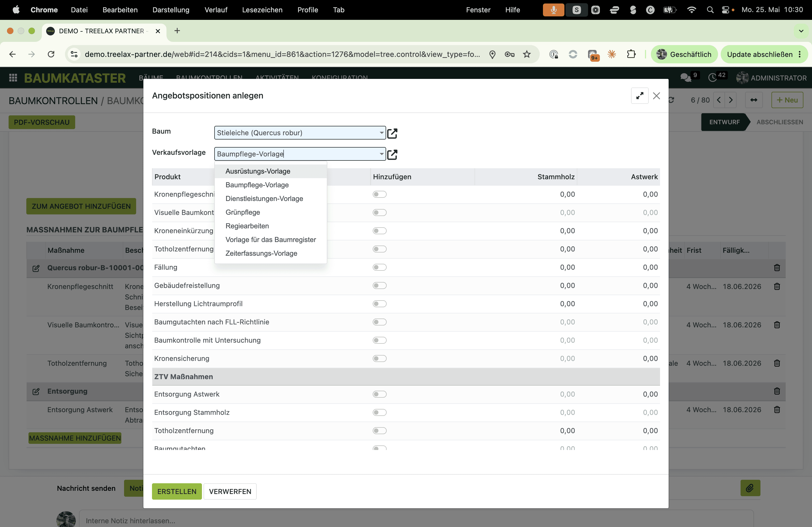Click ZUM ANGEBOT HINZUFÜGEN
Viewport: 812px width, 527px height.
point(81,206)
